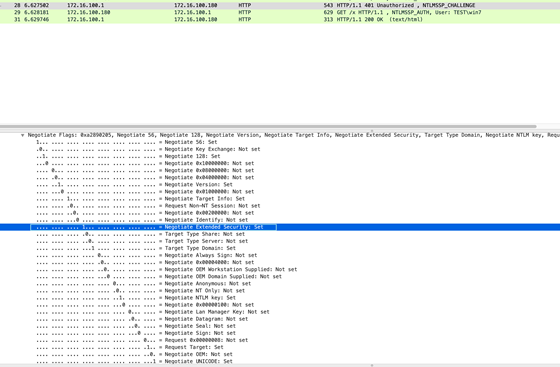Click timestamp 6.628181 in packet list
560x367 pixels.
pyautogui.click(x=36, y=12)
